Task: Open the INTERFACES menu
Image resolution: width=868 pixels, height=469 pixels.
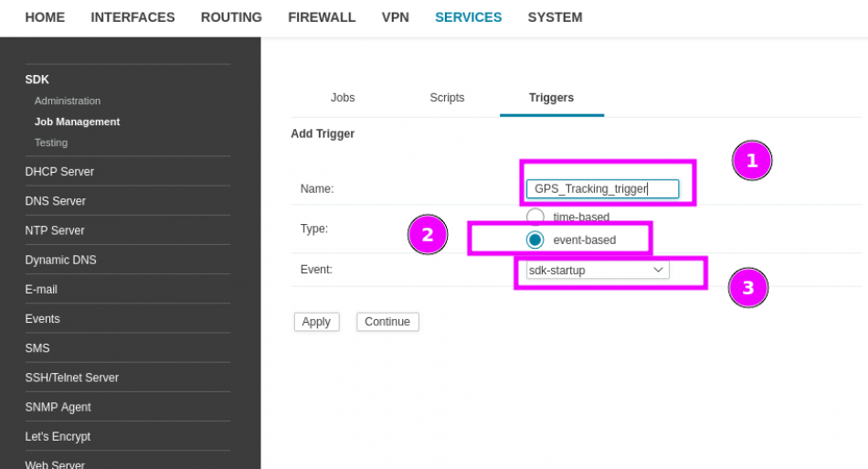Action: click(132, 17)
